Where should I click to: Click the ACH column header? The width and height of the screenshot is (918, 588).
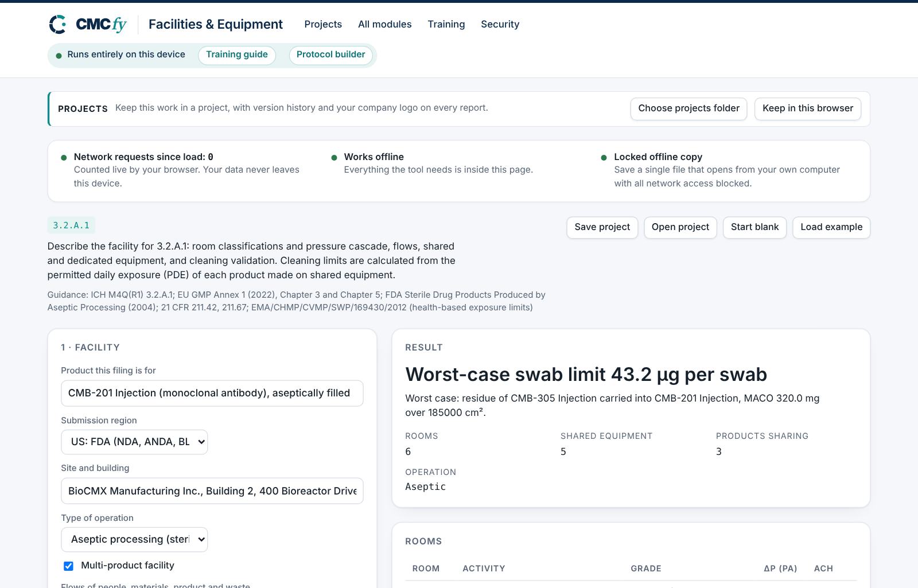point(823,569)
